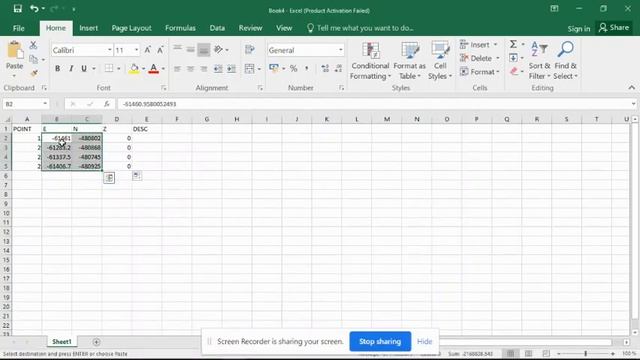Add a new sheet with plus icon
This screenshot has height=360, width=640.
96,342
